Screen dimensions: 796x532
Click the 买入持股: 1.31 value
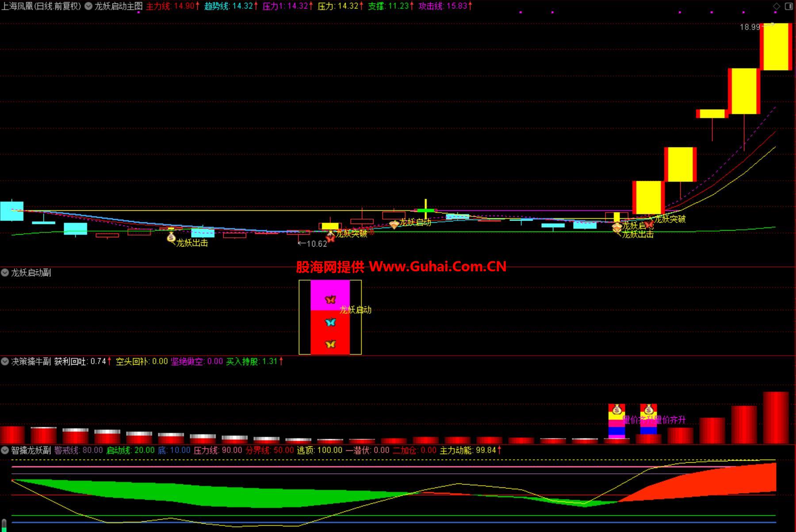[255, 361]
